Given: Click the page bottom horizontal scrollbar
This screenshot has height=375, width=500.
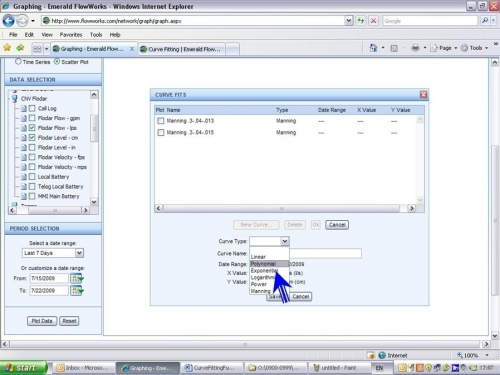Looking at the screenshot, I should 245,344.
